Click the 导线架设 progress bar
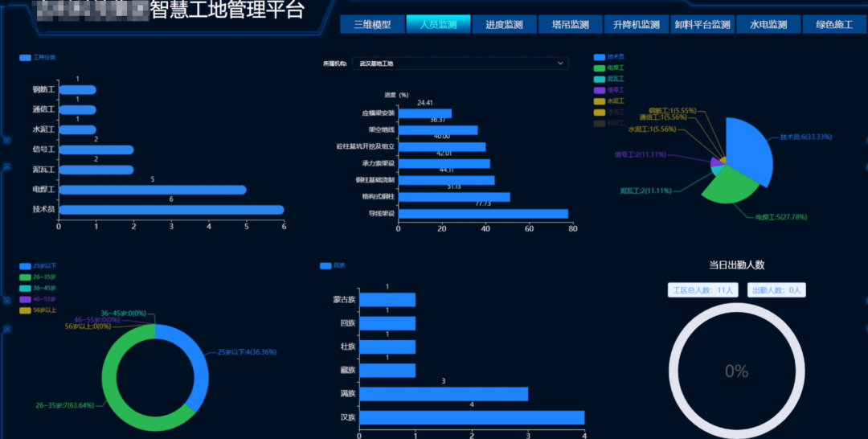Viewport: 868px width, 439px height. coord(483,214)
